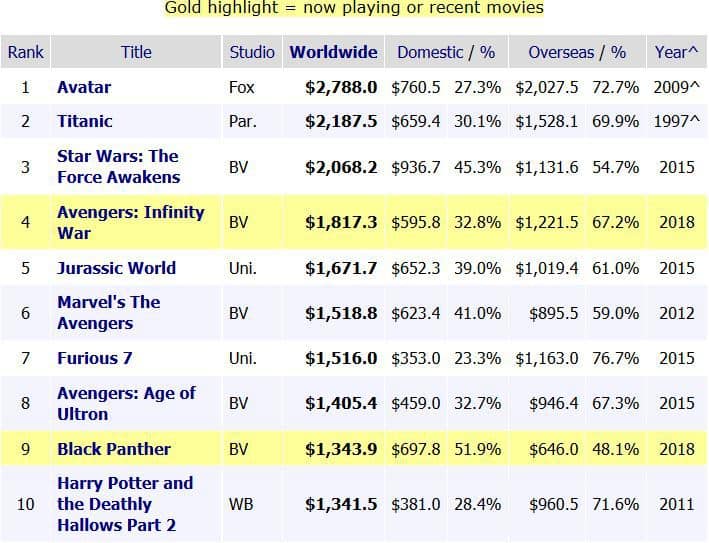Sort by the Year column header

[x=676, y=52]
